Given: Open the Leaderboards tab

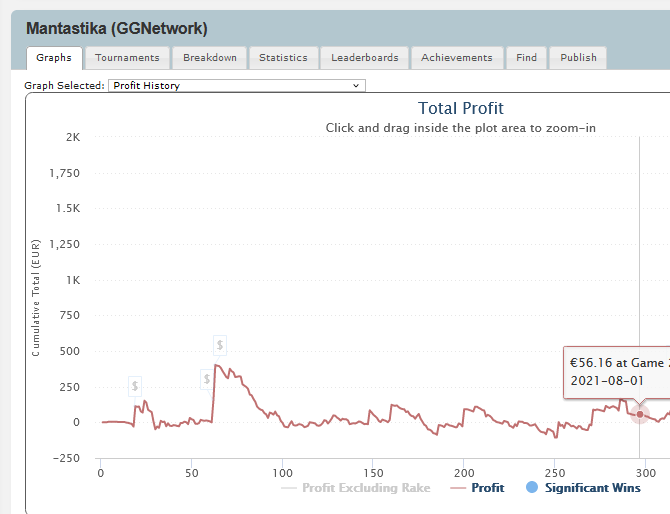Looking at the screenshot, I should 365,58.
